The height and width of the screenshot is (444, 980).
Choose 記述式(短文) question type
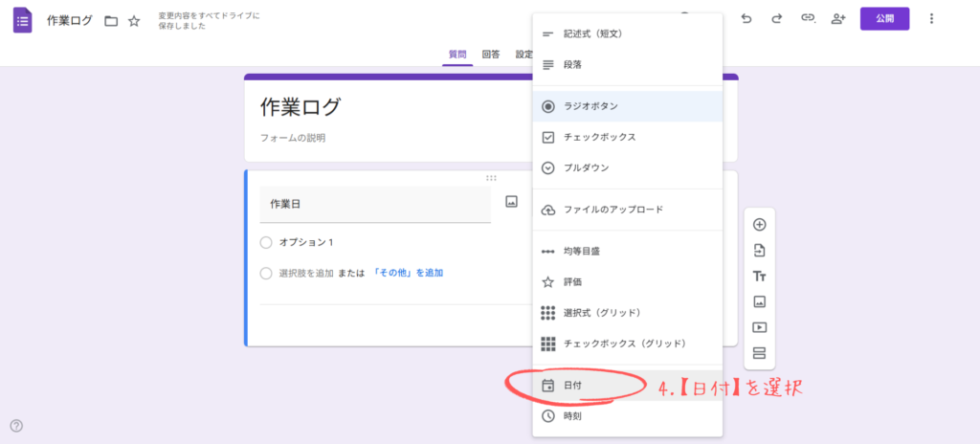628,33
